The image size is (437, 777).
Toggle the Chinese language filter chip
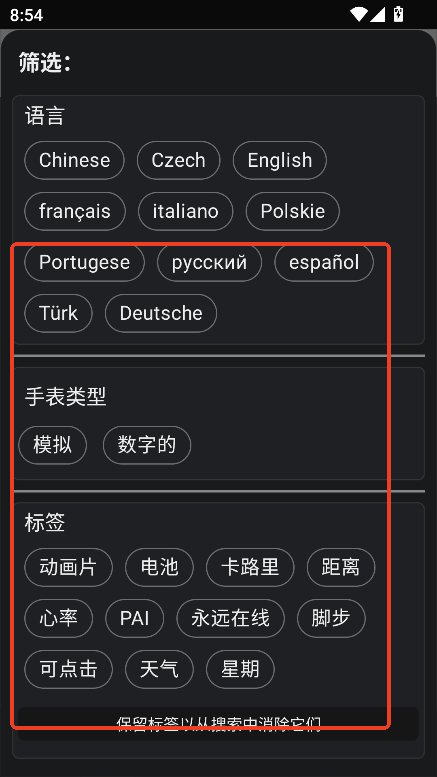coord(74,160)
